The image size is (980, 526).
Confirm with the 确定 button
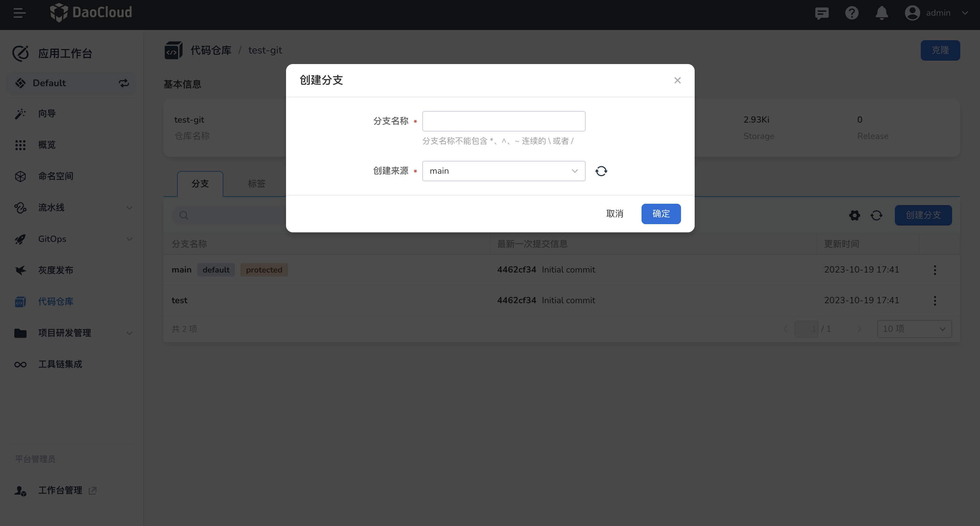click(x=661, y=214)
